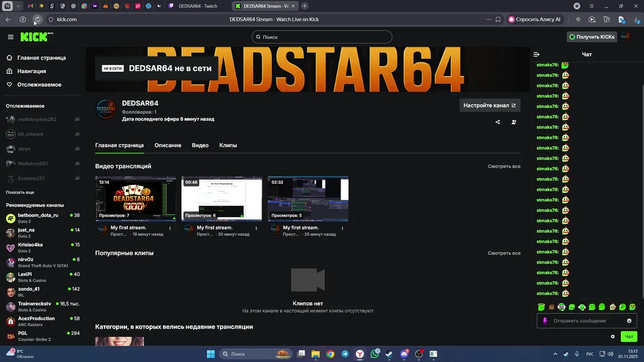Open volume control in system tray
This screenshot has height=362, width=644.
point(610,354)
